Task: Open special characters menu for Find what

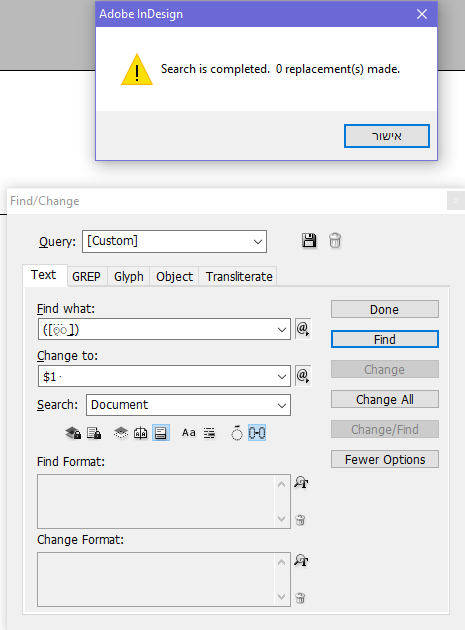Action: [x=303, y=329]
